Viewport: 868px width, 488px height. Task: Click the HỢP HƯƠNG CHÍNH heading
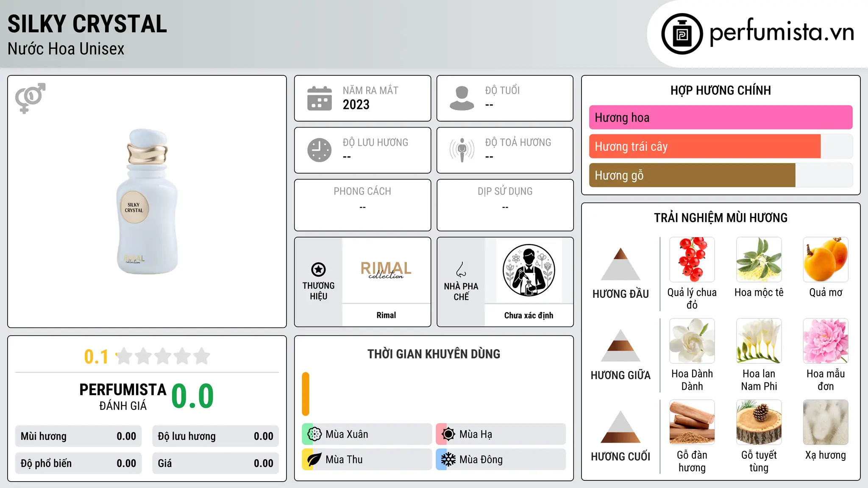(721, 90)
